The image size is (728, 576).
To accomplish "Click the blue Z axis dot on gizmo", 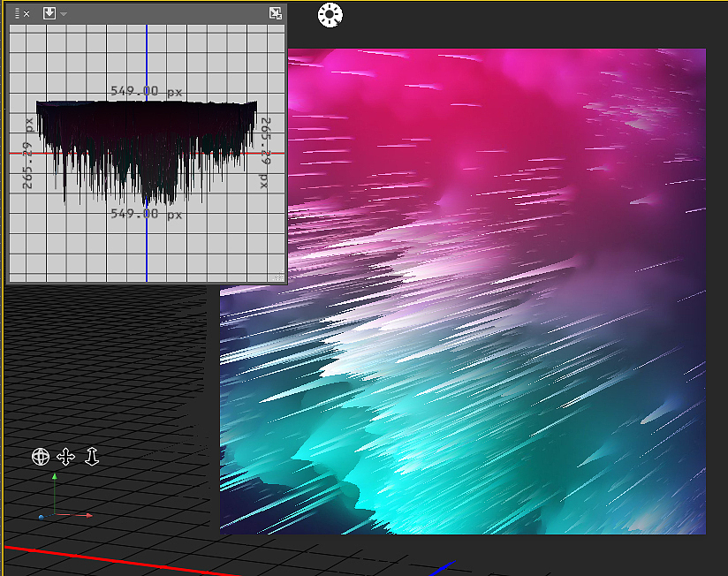I will (42, 517).
